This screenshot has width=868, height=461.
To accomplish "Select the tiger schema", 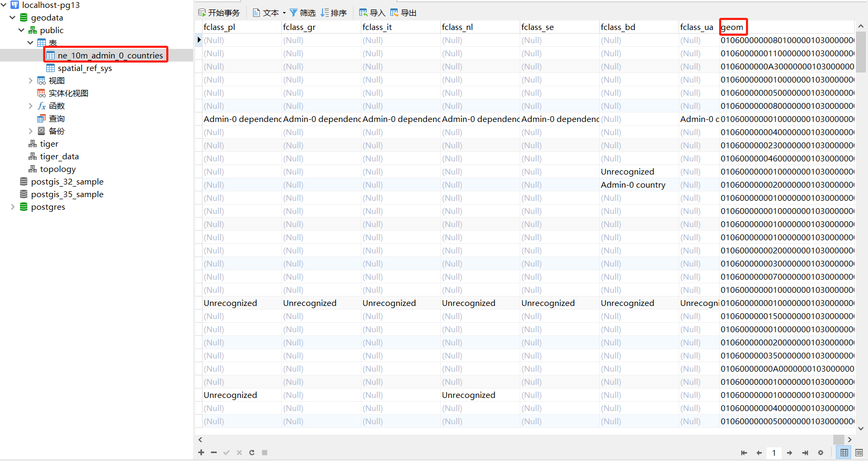I will point(49,144).
